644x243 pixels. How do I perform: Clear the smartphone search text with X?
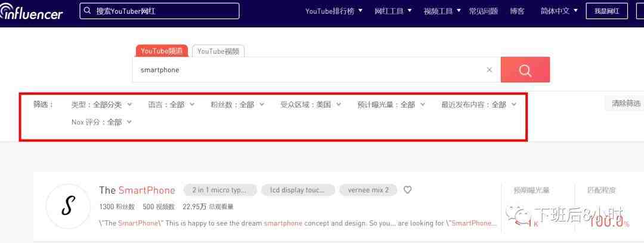pos(489,70)
